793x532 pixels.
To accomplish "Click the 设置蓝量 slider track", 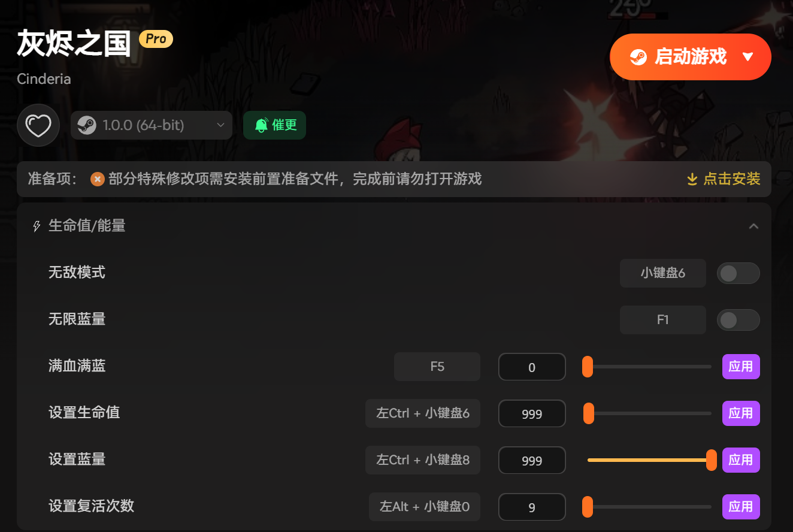I will [649, 460].
